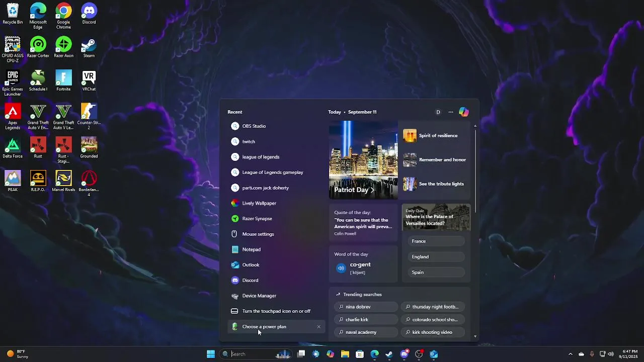The image size is (644, 362).
Task: Click the D account button in search panel
Action: 438,112
